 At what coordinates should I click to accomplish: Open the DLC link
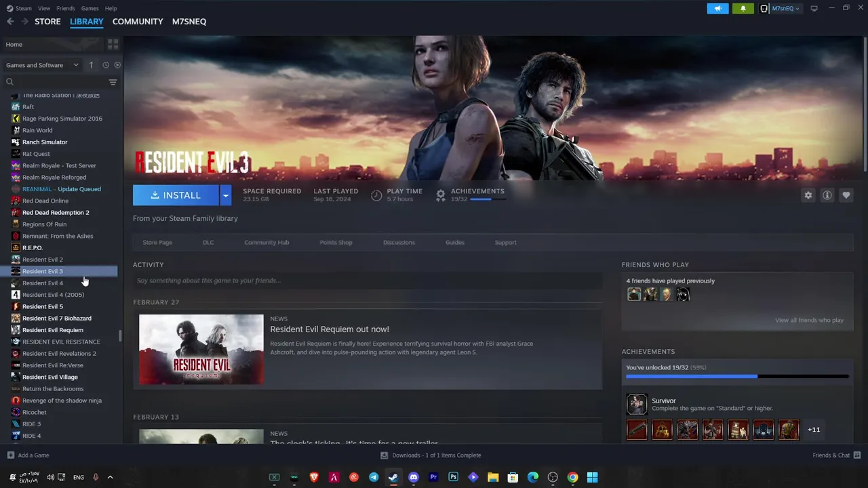pos(208,242)
